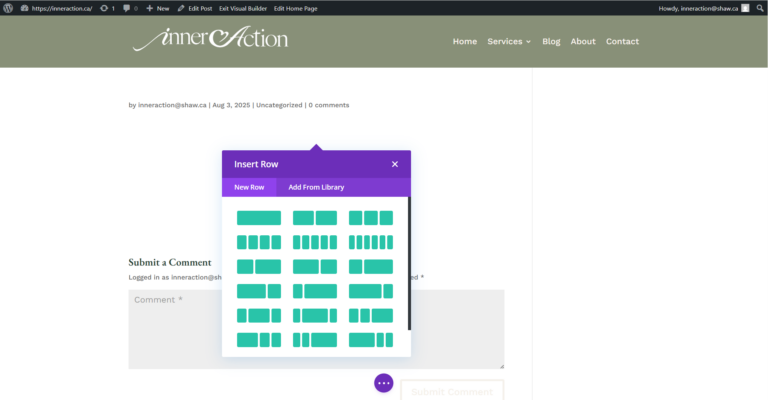Pick the six equal columns row layout
This screenshot has height=400, width=768.
tap(371, 242)
